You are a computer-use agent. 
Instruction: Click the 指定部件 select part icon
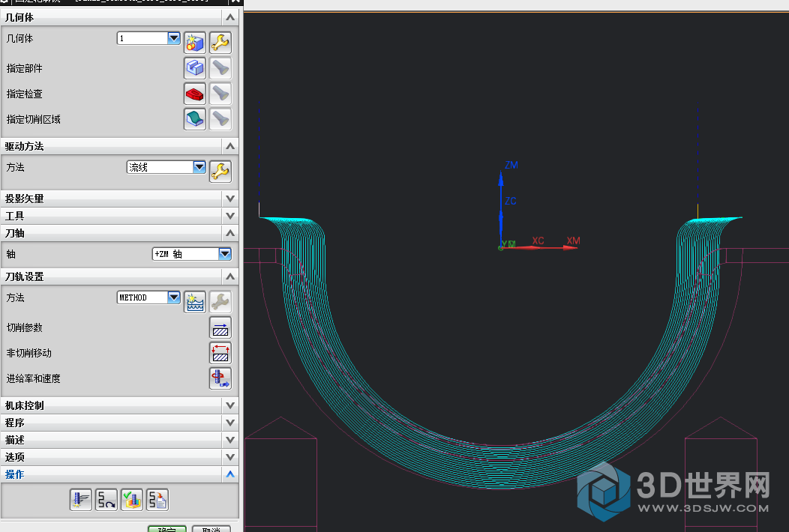click(195, 68)
